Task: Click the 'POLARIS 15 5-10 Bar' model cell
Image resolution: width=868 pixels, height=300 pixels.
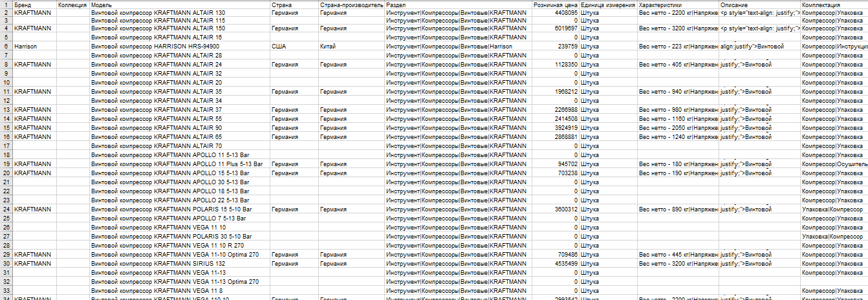Action: [x=180, y=209]
